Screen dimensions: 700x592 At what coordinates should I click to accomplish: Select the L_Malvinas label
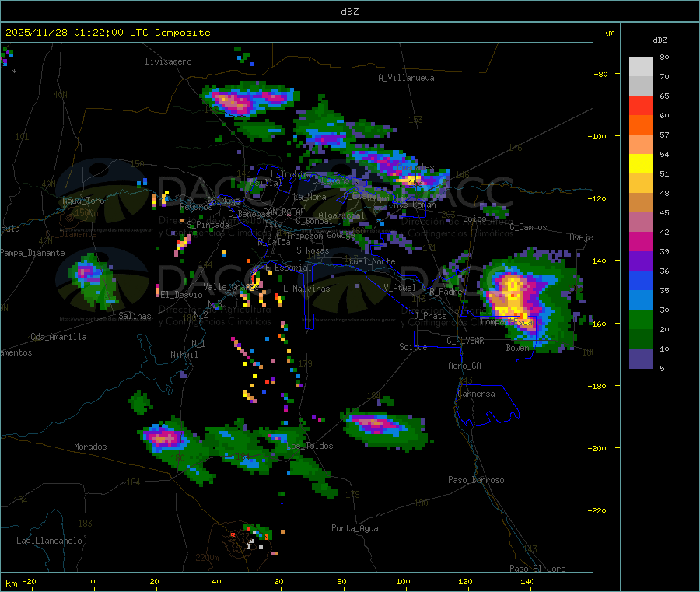pos(306,289)
